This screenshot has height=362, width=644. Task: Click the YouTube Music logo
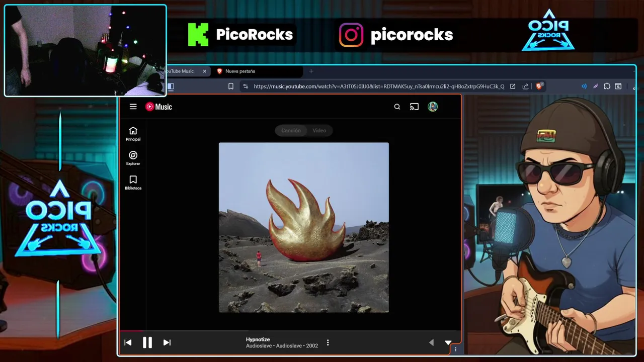pos(158,107)
